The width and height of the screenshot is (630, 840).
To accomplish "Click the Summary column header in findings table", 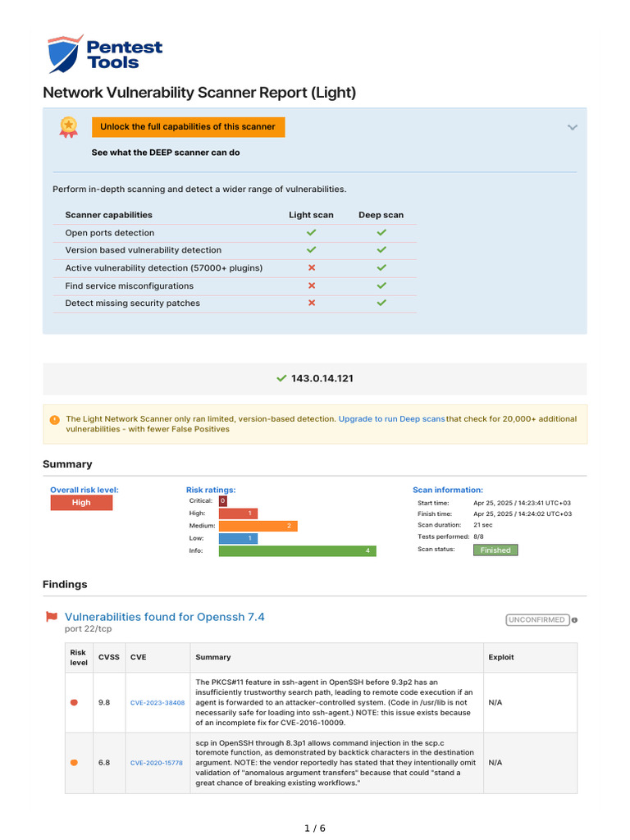I will [213, 657].
